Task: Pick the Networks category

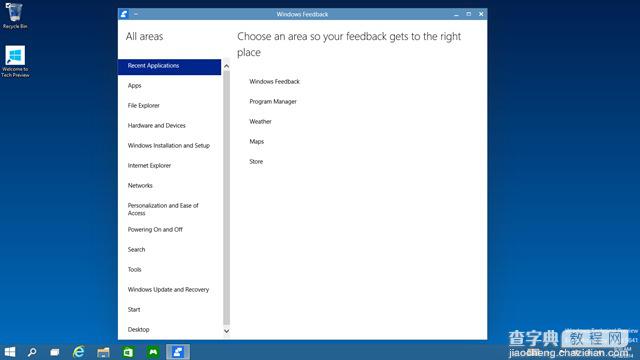Action: [140, 186]
